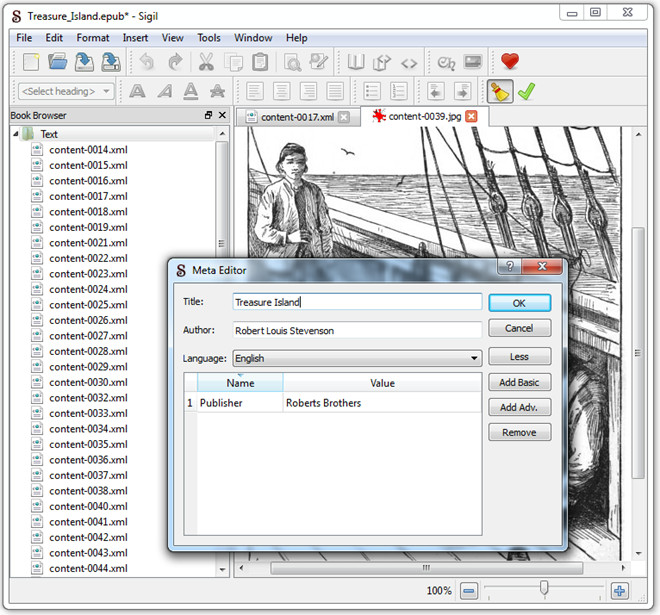The image size is (660, 615).
Task: Validate epub with green checkmark icon
Action: tap(526, 91)
